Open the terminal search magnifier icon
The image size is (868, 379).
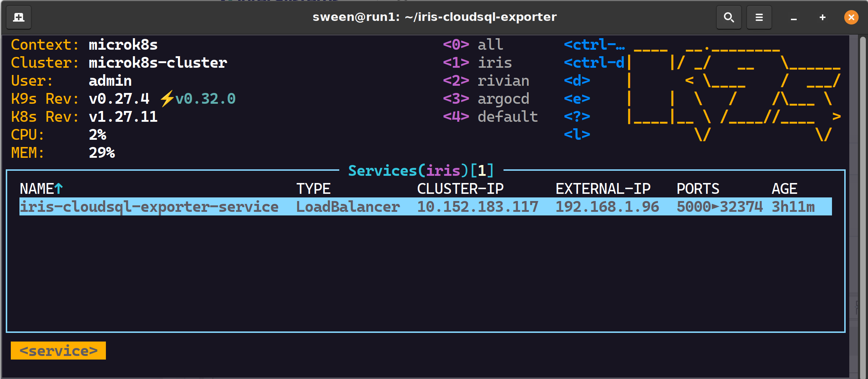point(729,17)
